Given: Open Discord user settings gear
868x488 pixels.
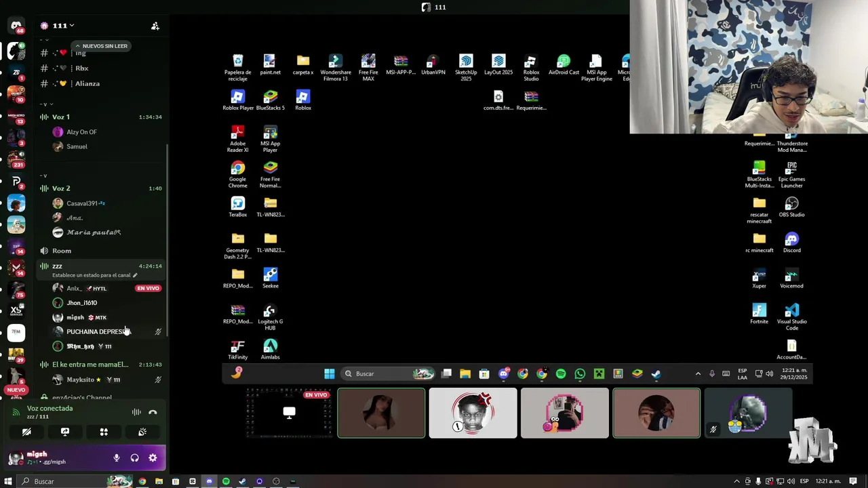Looking at the screenshot, I should tap(153, 458).
